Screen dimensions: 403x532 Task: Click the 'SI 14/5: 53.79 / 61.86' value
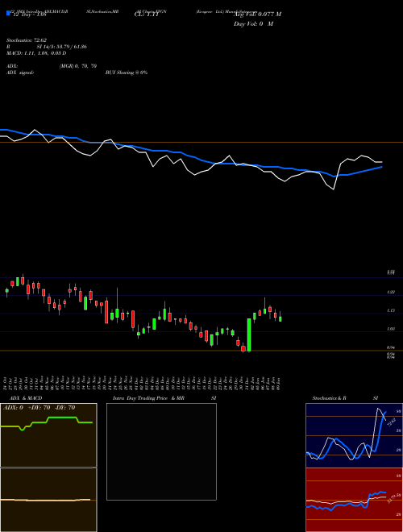[62, 47]
